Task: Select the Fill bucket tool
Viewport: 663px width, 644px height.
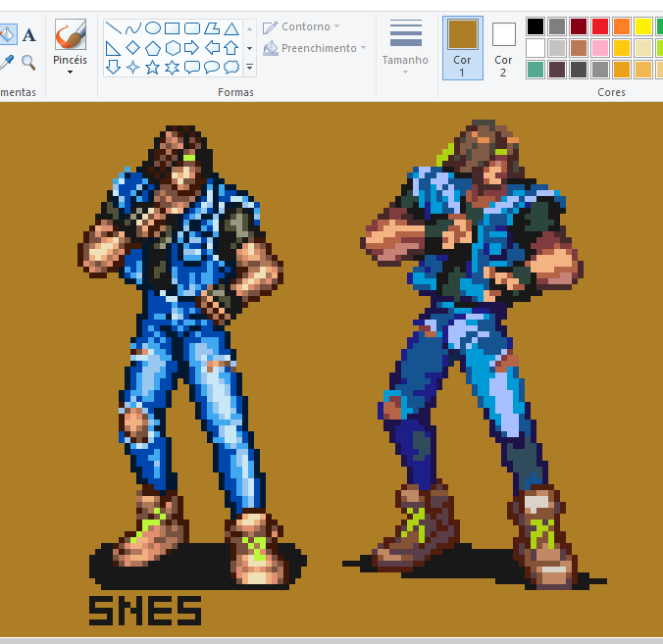Action: [7, 34]
